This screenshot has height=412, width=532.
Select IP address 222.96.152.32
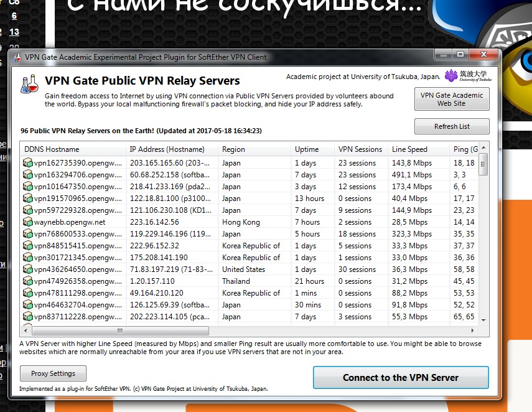(154, 246)
